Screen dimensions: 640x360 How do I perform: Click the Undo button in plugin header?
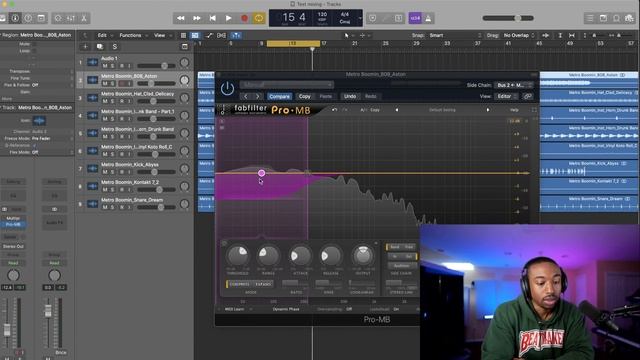click(350, 96)
